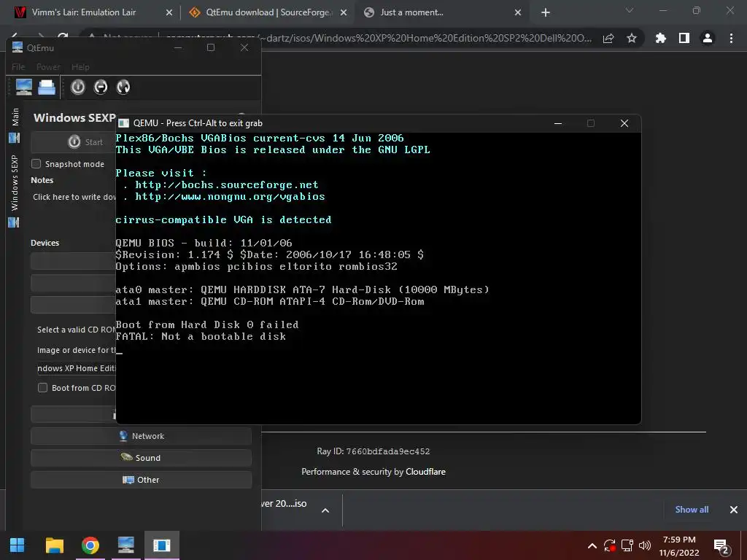Image resolution: width=747 pixels, height=560 pixels.
Task: Open the Power menu in QtEmu
Action: (48, 67)
